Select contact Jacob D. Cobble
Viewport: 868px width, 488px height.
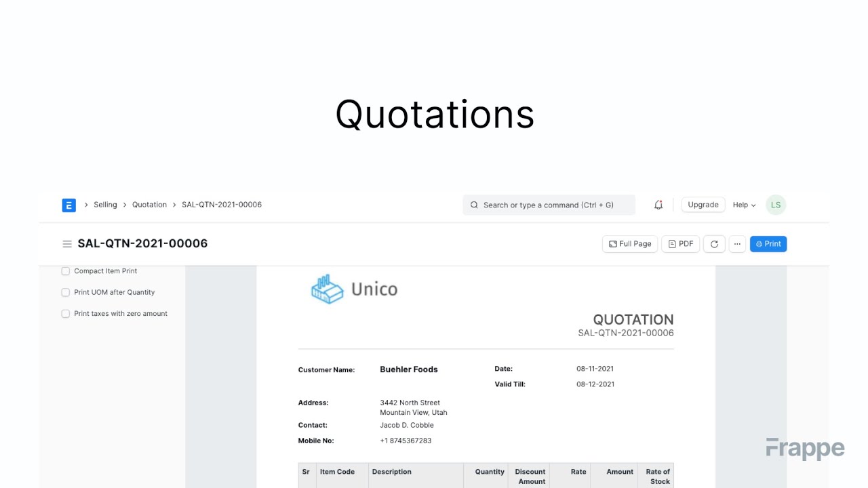point(407,426)
